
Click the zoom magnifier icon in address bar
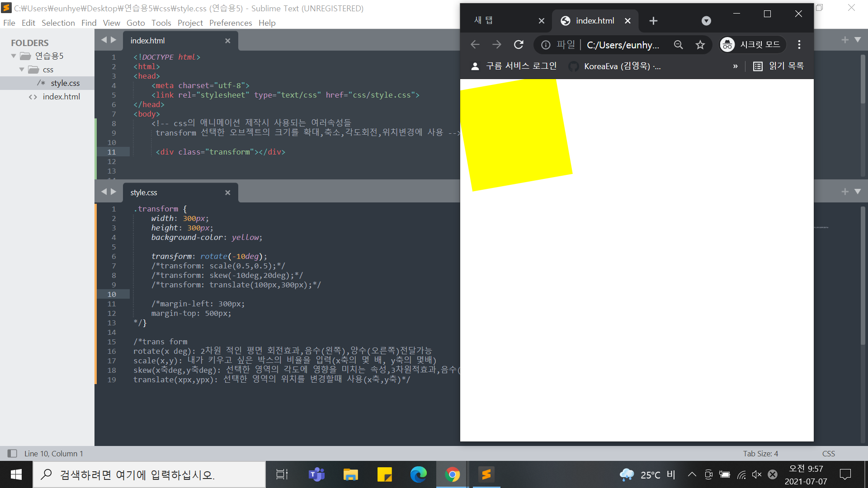point(678,44)
